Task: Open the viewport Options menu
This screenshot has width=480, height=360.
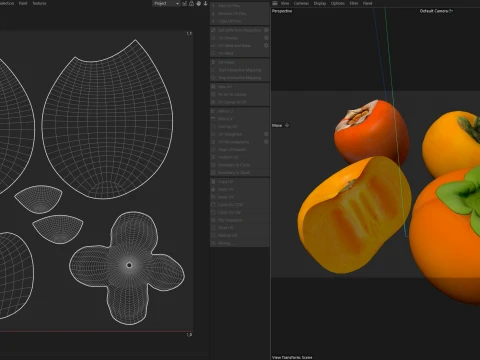Action: 338,3
